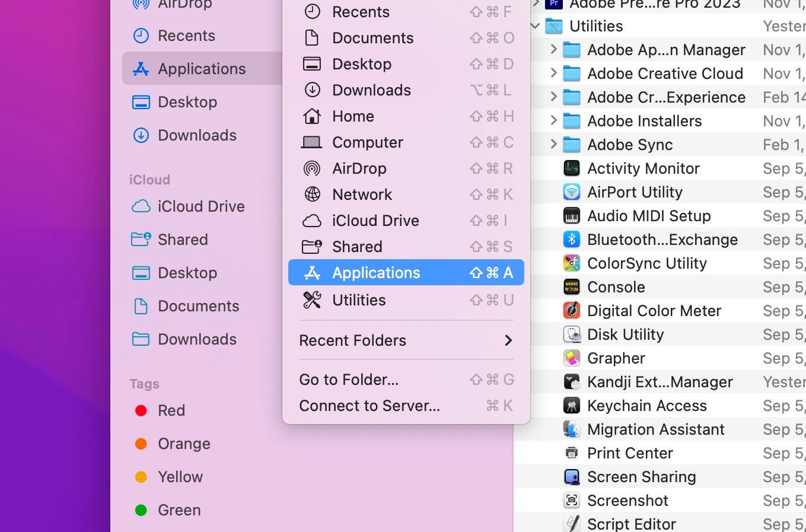Select the Keychain Access icon
The height and width of the screenshot is (532, 806).
571,406
